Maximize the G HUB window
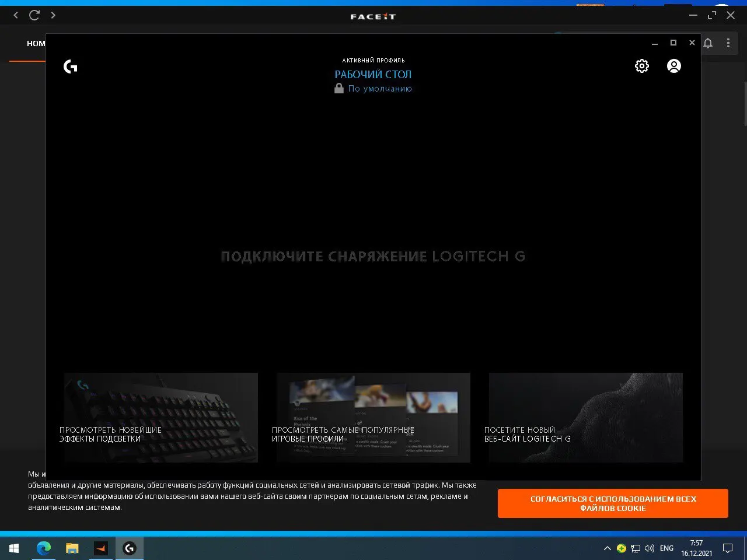747x560 pixels. [673, 43]
